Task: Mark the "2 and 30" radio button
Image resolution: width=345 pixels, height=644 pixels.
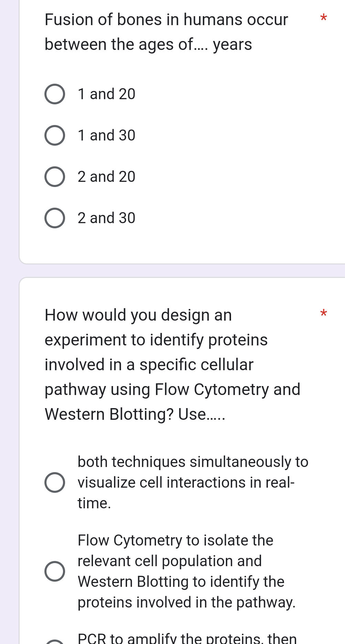Action: 55,218
